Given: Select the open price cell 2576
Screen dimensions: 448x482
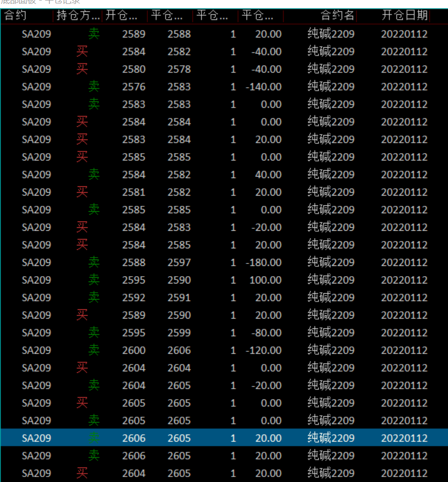Looking at the screenshot, I should pos(134,87).
